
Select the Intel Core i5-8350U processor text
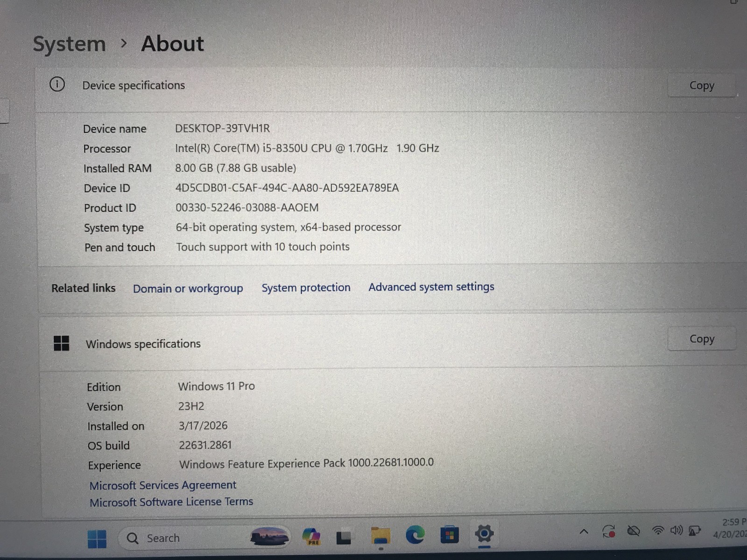point(307,148)
